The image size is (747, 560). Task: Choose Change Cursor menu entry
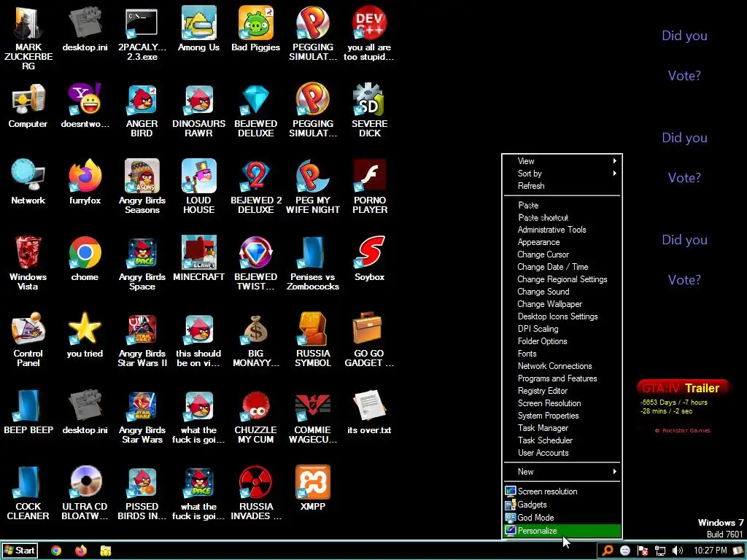(562, 254)
